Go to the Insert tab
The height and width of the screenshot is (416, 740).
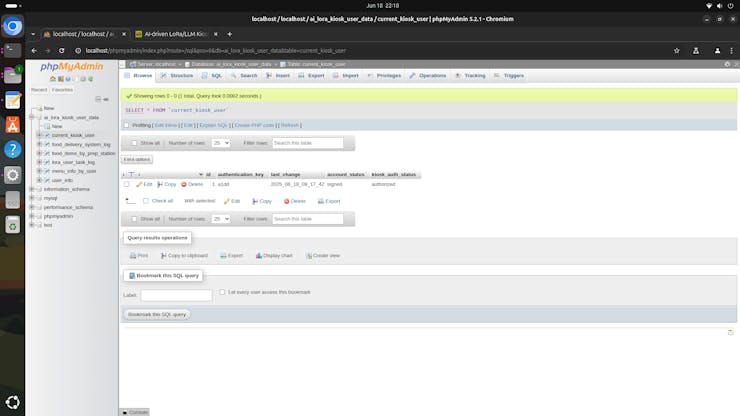pyautogui.click(x=278, y=76)
